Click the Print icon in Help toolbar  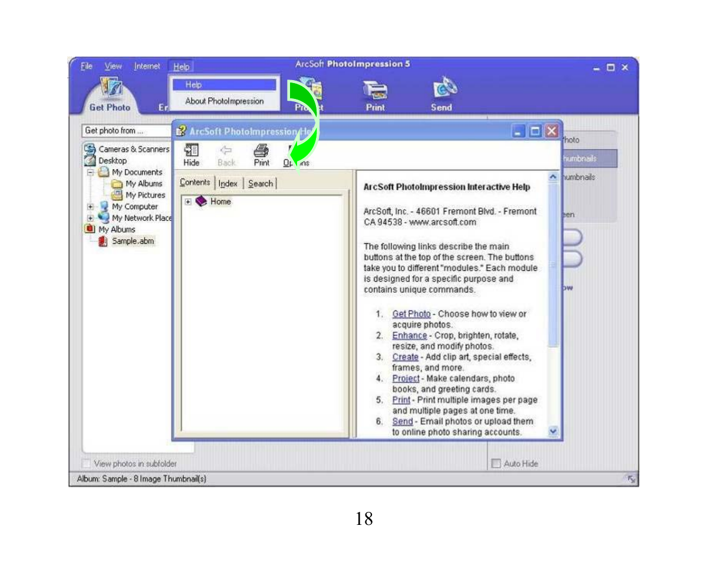pos(261,150)
